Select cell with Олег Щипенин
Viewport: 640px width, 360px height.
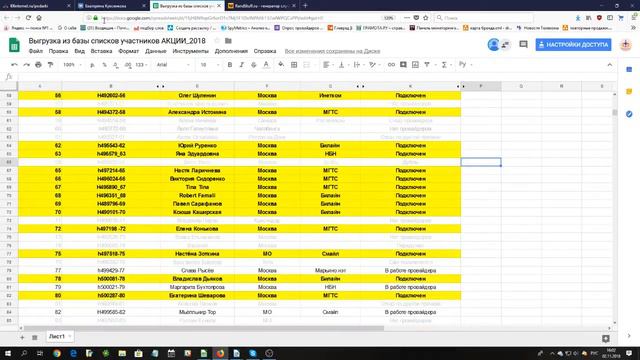click(197, 96)
